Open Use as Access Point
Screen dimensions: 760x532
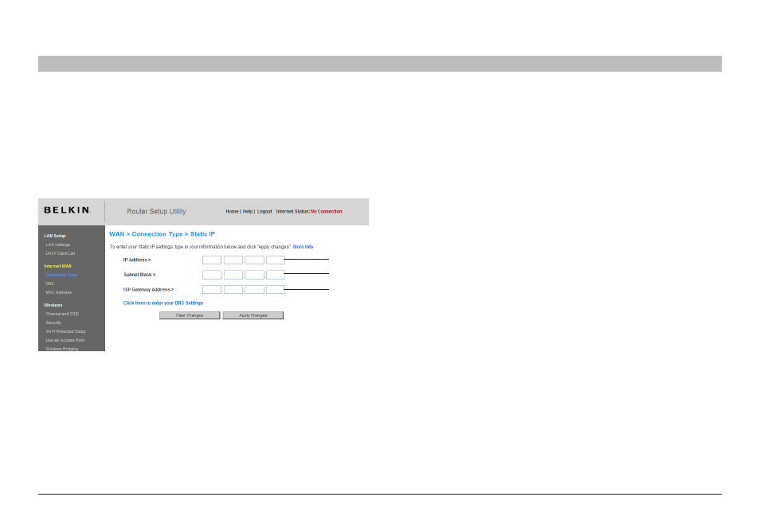coord(65,340)
